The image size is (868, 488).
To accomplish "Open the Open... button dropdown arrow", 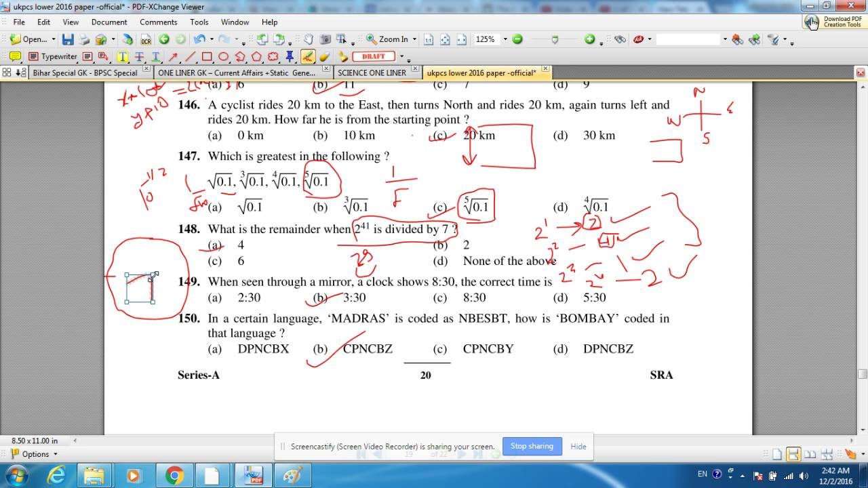I will pyautogui.click(x=53, y=39).
